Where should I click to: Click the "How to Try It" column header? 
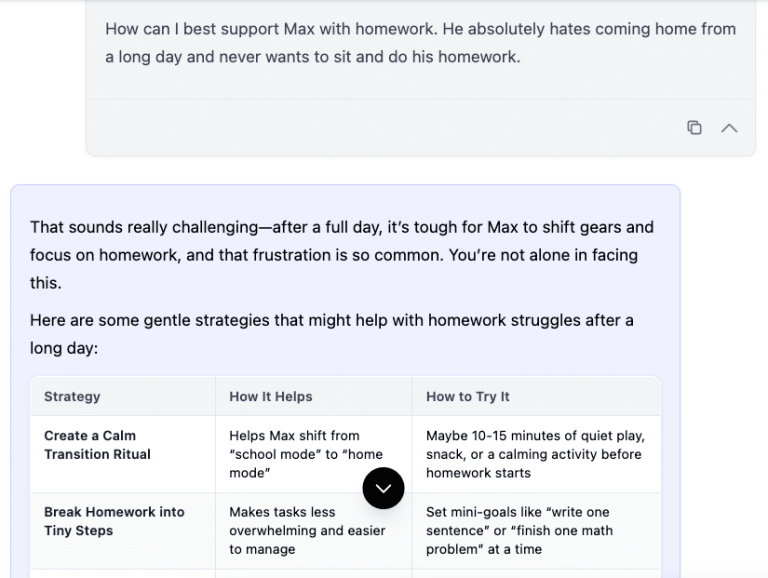467,396
